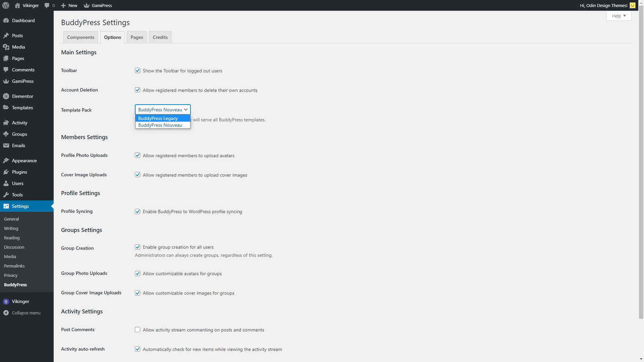The width and height of the screenshot is (644, 362).
Task: Open Pages via its sidebar icon
Action: [6, 58]
